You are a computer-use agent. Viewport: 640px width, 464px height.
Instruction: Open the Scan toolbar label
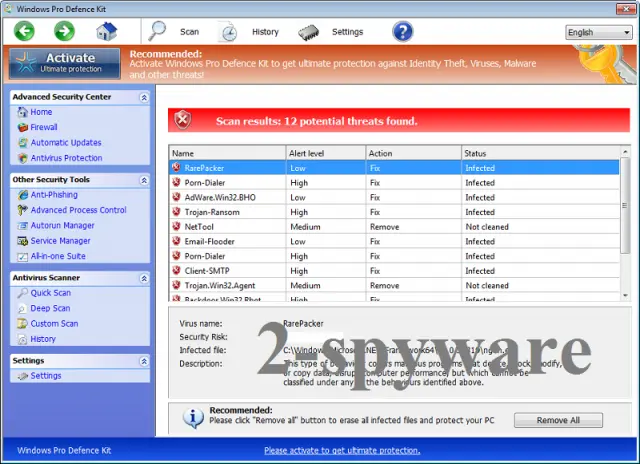tap(189, 32)
